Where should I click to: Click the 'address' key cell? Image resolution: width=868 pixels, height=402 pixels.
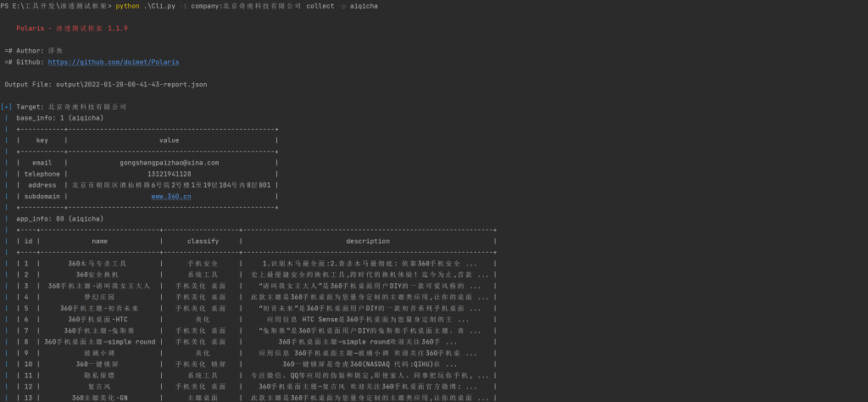point(42,185)
